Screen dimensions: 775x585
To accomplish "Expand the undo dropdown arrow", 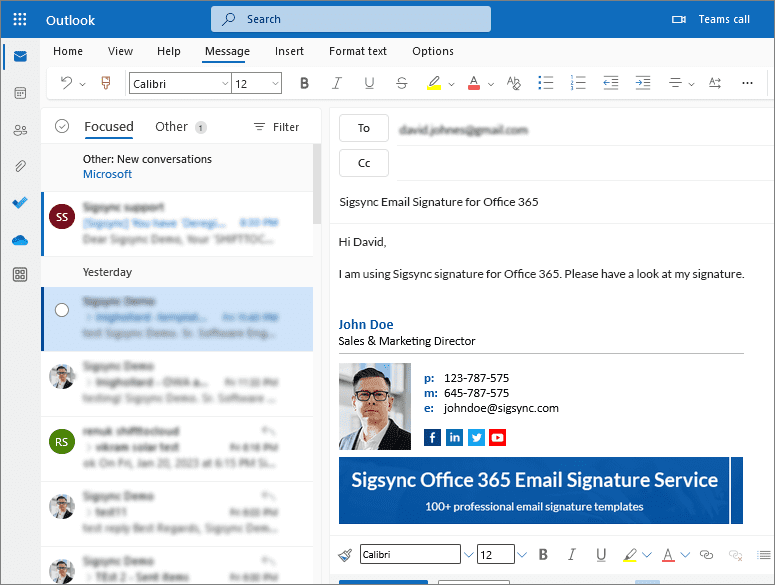I will (x=82, y=84).
